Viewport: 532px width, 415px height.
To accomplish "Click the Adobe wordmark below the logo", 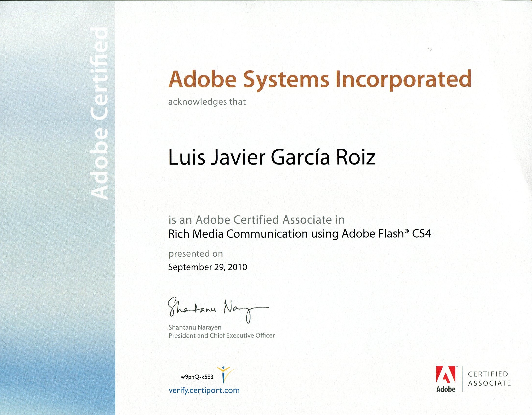I will (446, 389).
